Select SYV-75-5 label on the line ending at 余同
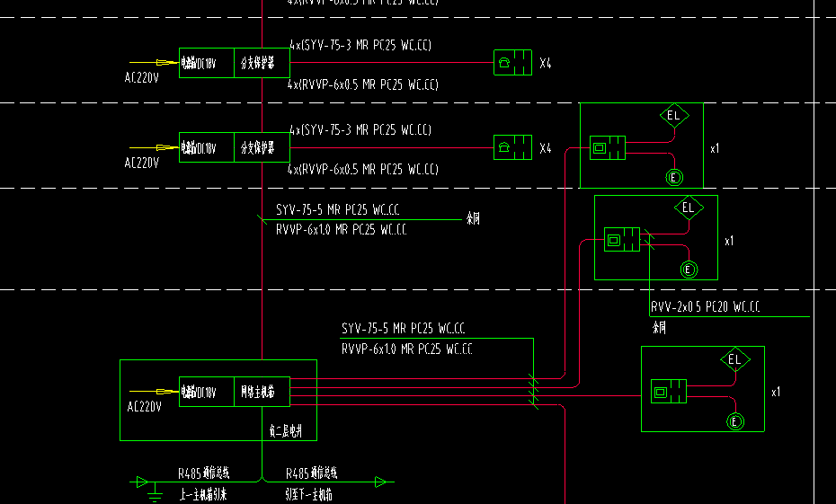The width and height of the screenshot is (836, 504). (x=337, y=210)
